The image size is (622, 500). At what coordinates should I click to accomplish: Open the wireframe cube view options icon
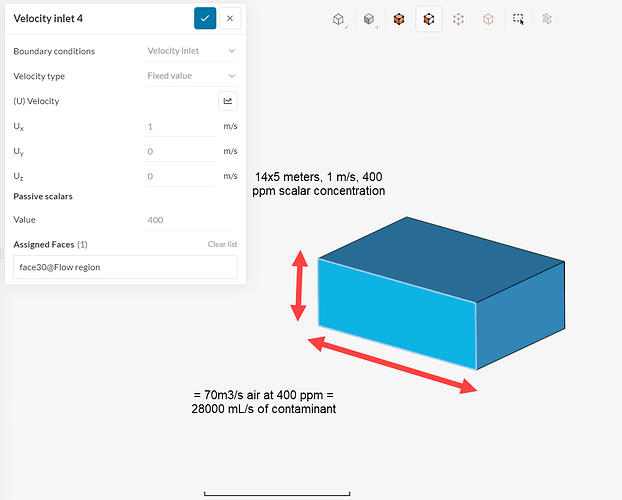click(x=339, y=19)
